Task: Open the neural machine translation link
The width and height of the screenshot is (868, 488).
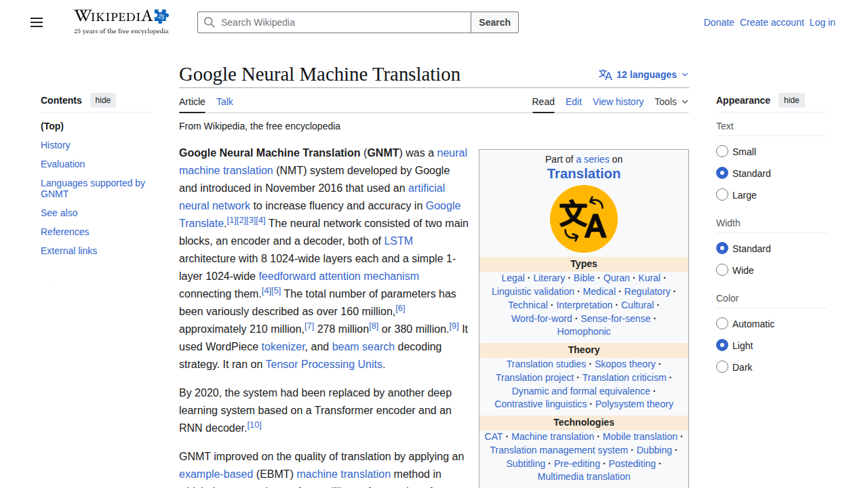Action: click(x=226, y=170)
